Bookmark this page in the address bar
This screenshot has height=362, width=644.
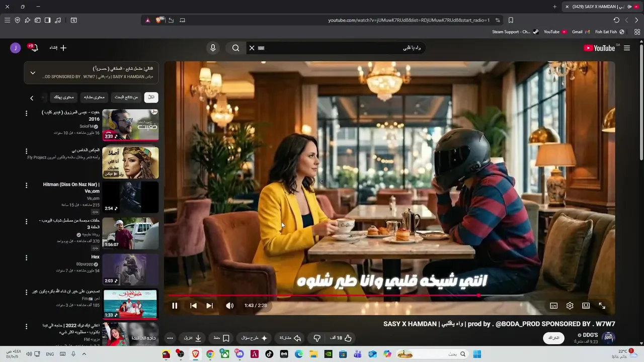(511, 20)
